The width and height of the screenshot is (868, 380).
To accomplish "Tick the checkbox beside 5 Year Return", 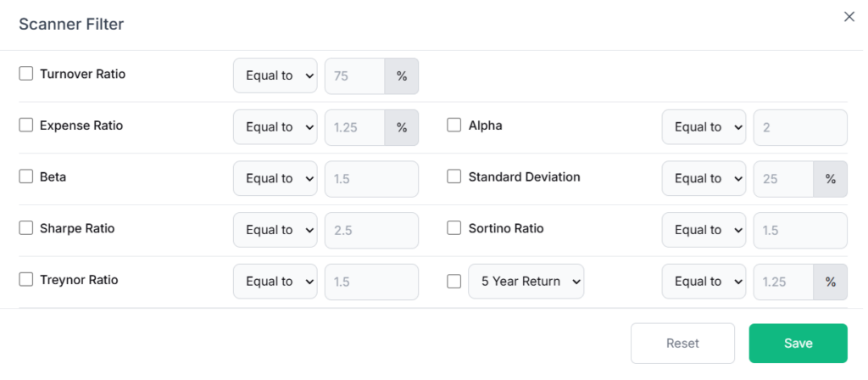I will point(454,282).
